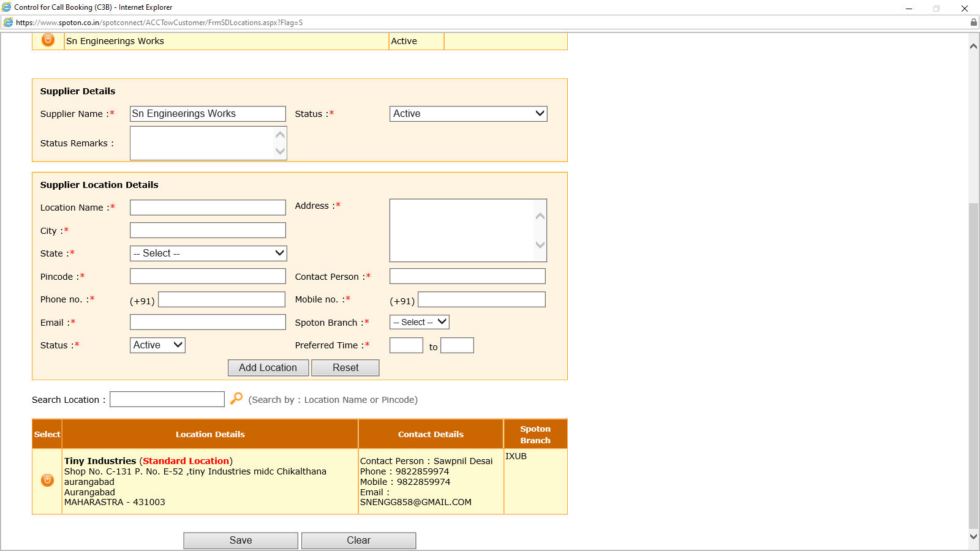Viewport: 980px width, 551px height.
Task: Open the Spoton Branch dropdown
Action: pyautogui.click(x=420, y=322)
